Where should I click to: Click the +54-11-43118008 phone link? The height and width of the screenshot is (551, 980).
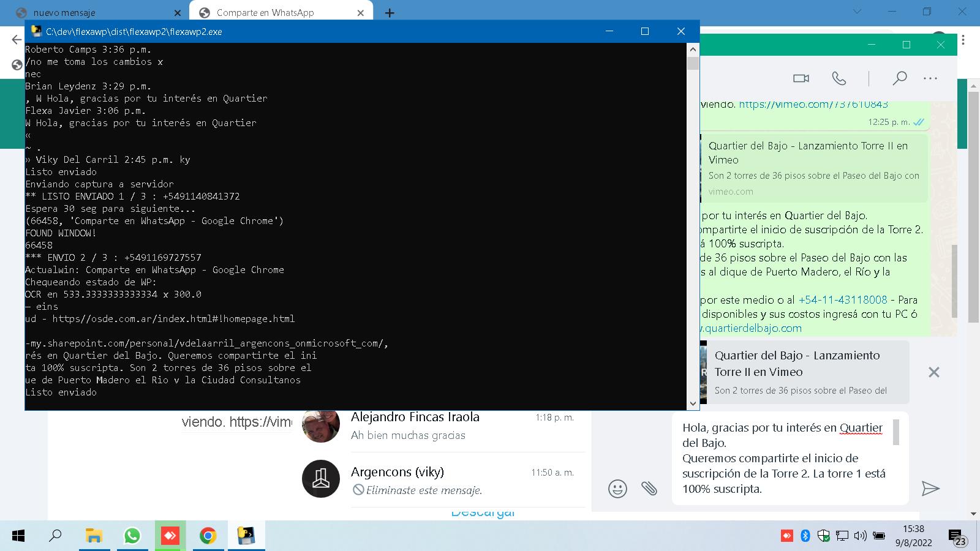point(843,300)
